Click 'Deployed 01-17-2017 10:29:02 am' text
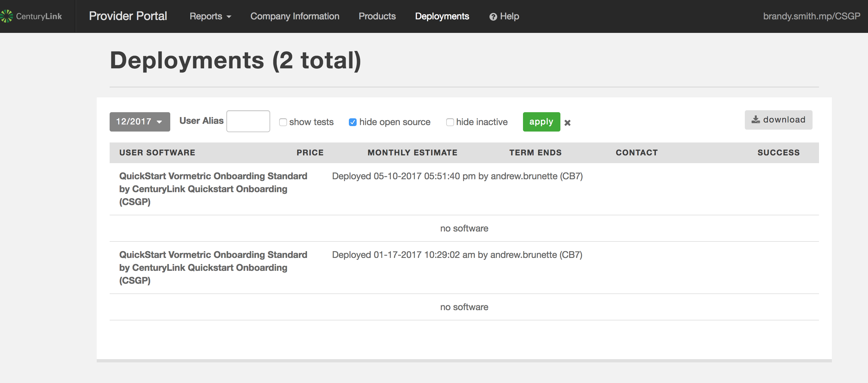This screenshot has height=383, width=868. coord(403,254)
